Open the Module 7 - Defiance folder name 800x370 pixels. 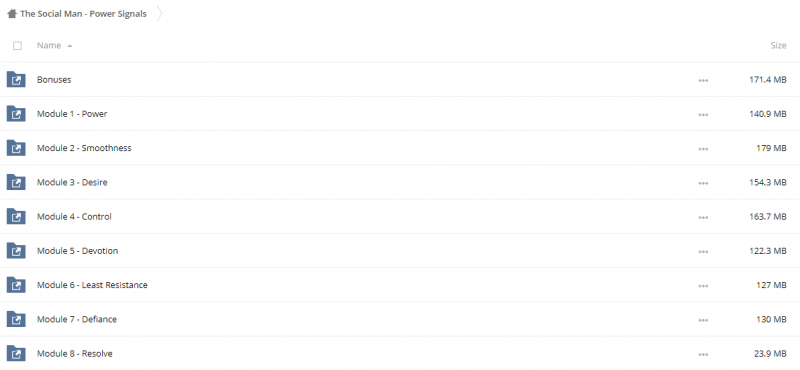point(77,319)
